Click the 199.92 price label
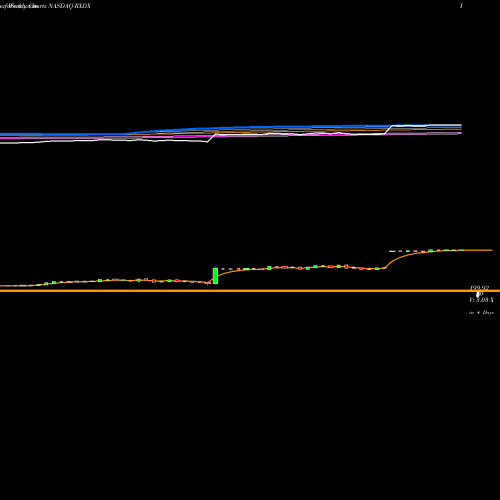This screenshot has height=500, width=500. coord(480,287)
